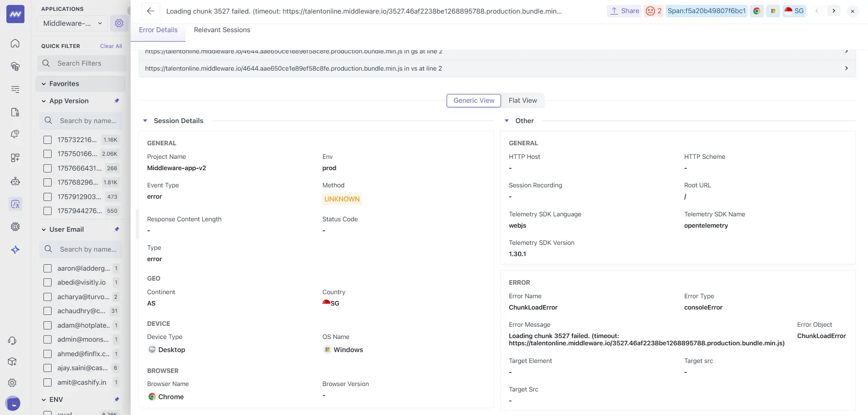
Task: Select checkbox for session 1757666431
Action: pos(48,168)
